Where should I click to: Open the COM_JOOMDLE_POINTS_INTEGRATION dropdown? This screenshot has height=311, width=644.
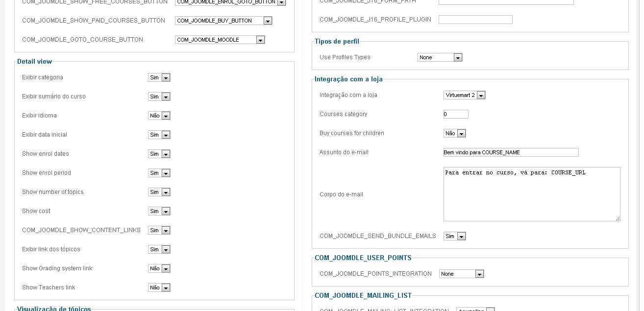pyautogui.click(x=461, y=274)
